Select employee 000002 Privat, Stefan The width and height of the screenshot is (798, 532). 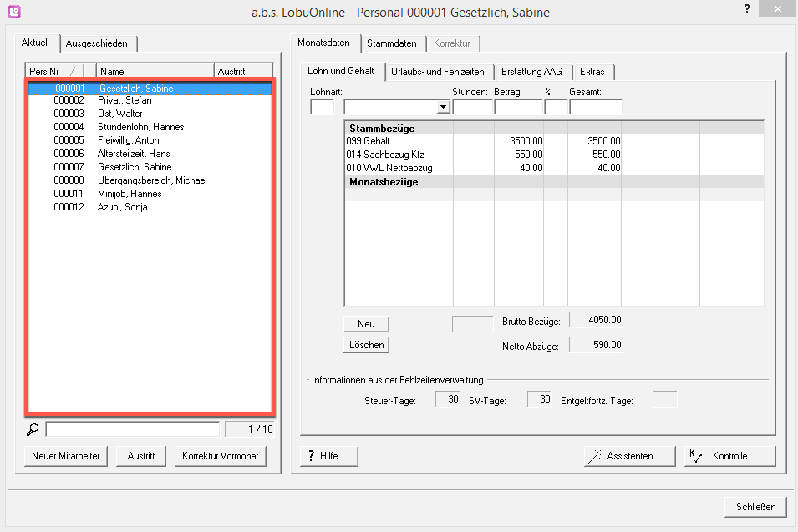(150, 100)
